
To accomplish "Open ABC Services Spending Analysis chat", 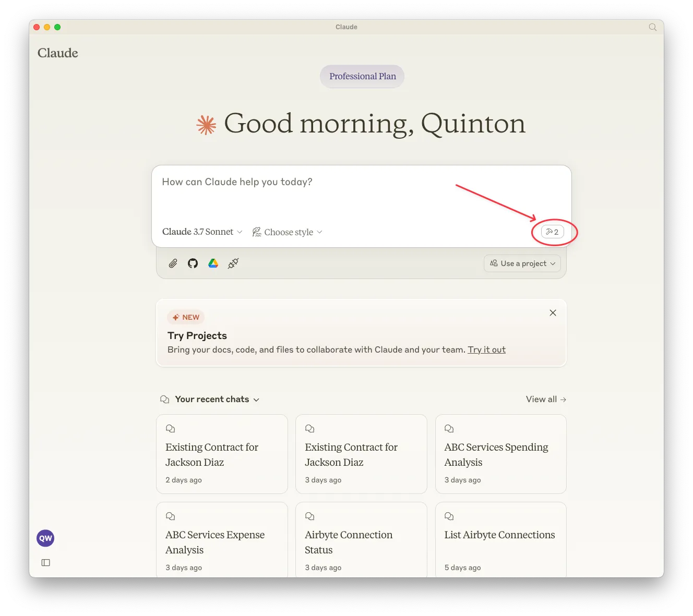I will click(501, 454).
